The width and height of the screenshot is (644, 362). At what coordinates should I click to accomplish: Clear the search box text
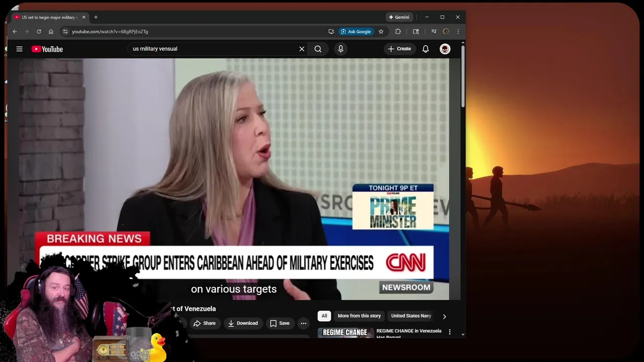[302, 49]
